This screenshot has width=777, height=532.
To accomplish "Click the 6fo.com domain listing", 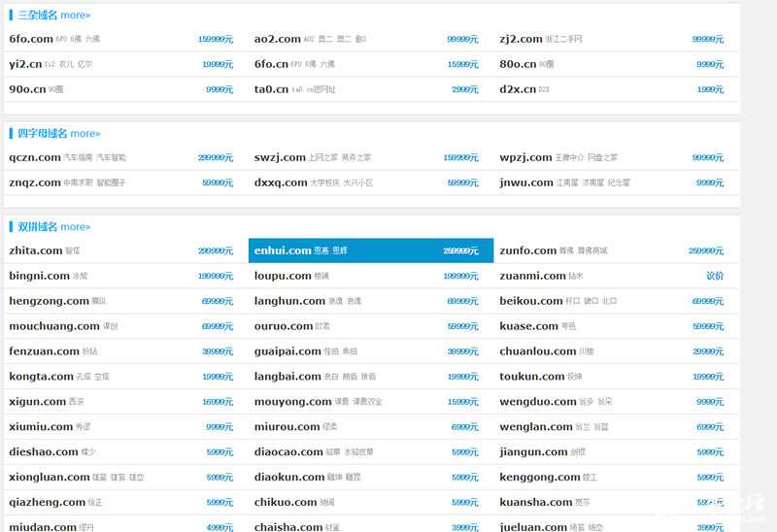I will [x=31, y=39].
